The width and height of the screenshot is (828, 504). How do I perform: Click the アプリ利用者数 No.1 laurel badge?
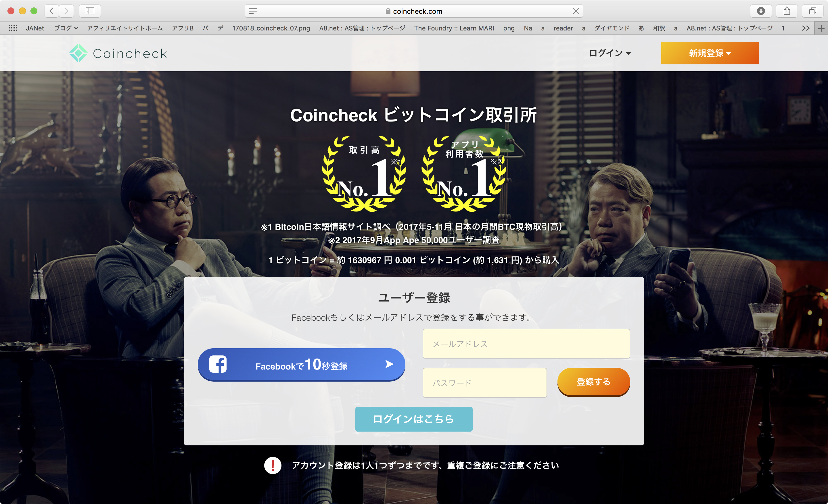464,174
